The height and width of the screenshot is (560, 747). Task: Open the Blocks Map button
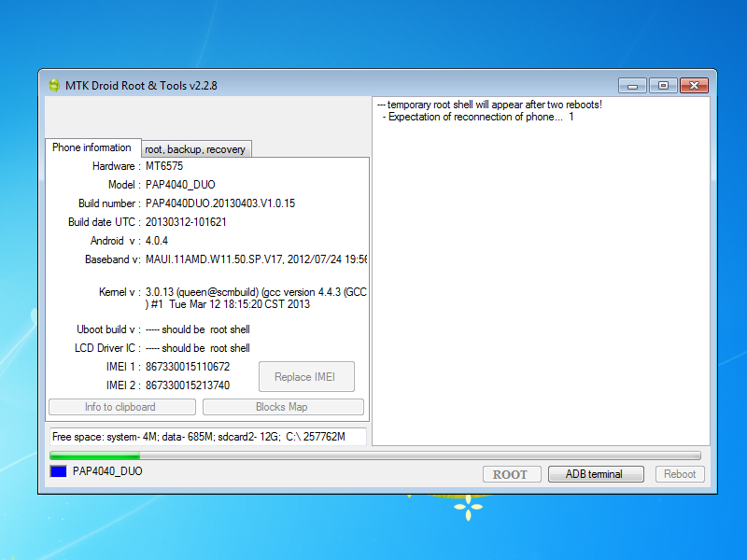[x=282, y=407]
